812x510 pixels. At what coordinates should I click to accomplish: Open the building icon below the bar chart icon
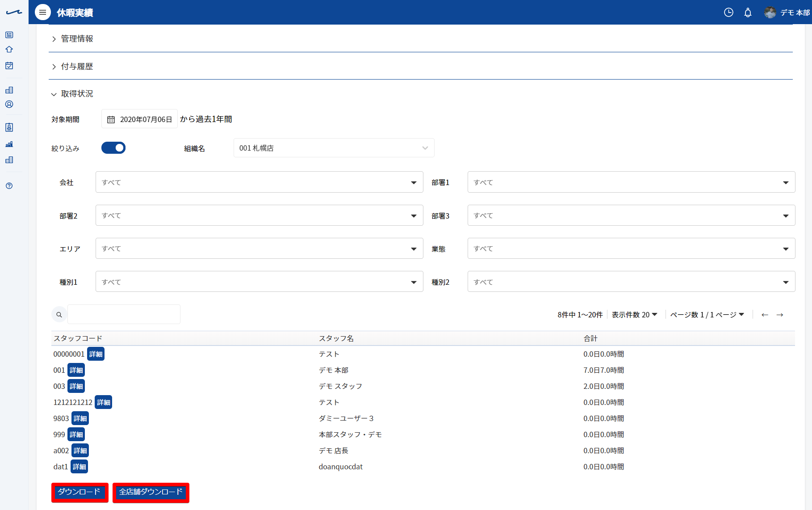tap(9, 160)
